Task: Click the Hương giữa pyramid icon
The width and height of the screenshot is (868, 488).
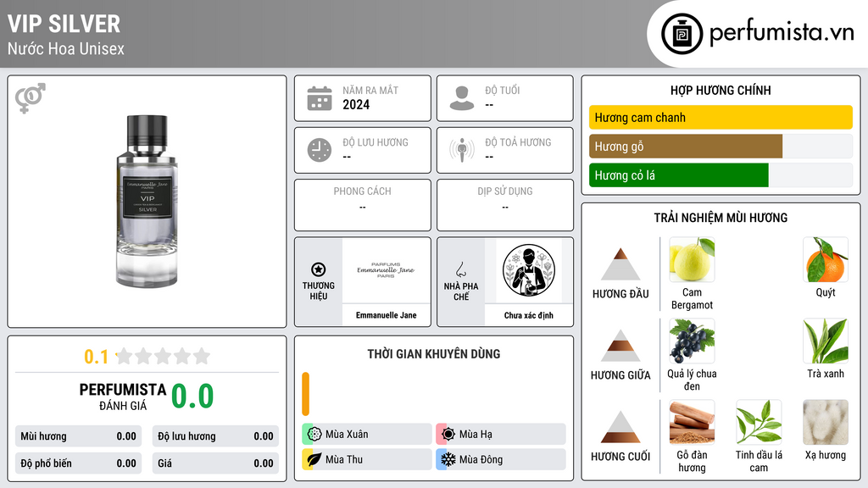Action: (x=620, y=346)
